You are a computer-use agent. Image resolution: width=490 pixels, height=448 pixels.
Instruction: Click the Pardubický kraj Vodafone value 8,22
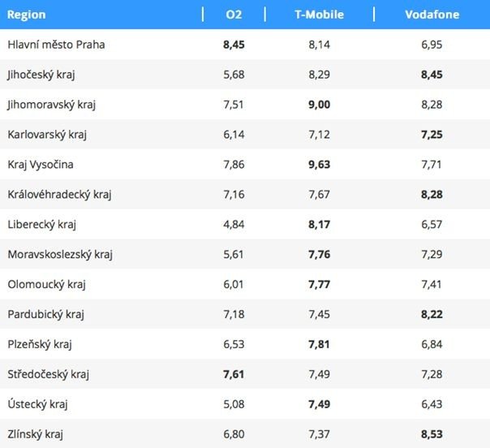(x=432, y=314)
